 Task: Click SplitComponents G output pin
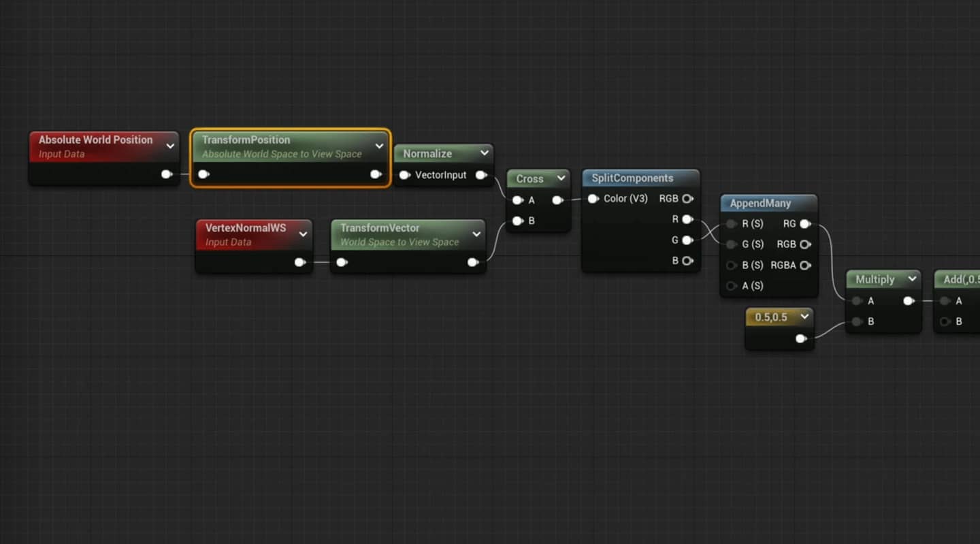pyautogui.click(x=687, y=240)
